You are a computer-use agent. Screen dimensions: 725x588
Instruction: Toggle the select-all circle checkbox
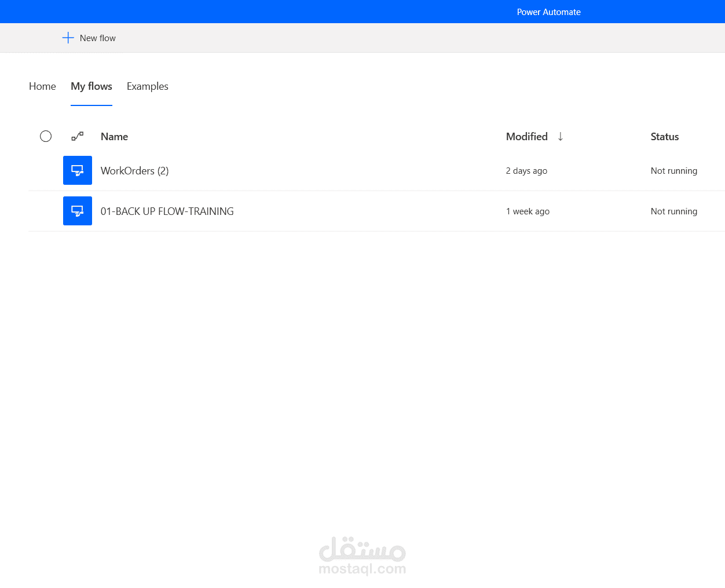(46, 136)
